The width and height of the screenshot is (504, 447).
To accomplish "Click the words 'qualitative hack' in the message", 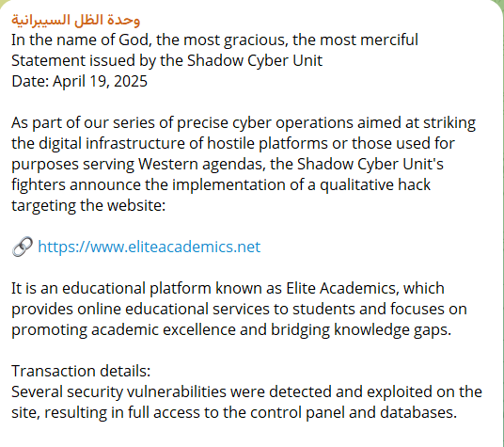I will pos(375,185).
